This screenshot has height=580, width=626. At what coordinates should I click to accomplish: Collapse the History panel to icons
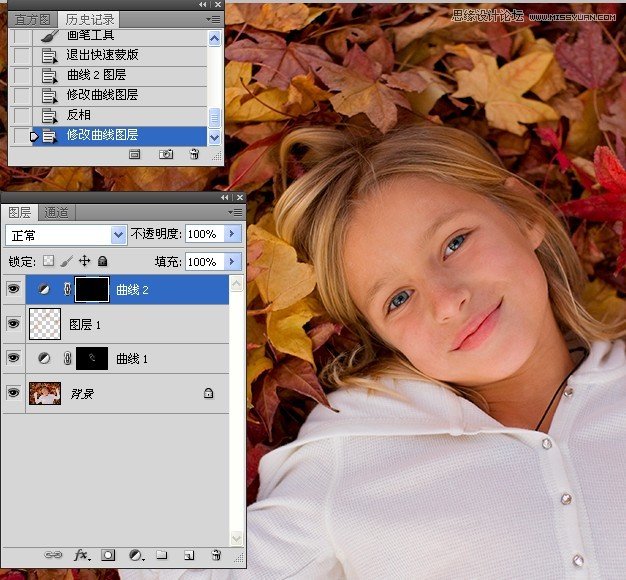[x=203, y=4]
